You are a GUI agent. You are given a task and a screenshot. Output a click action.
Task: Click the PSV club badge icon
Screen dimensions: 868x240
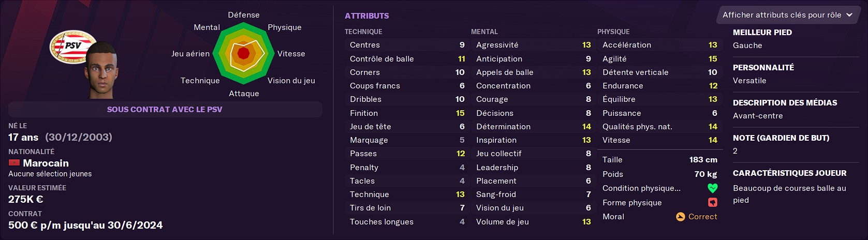72,47
